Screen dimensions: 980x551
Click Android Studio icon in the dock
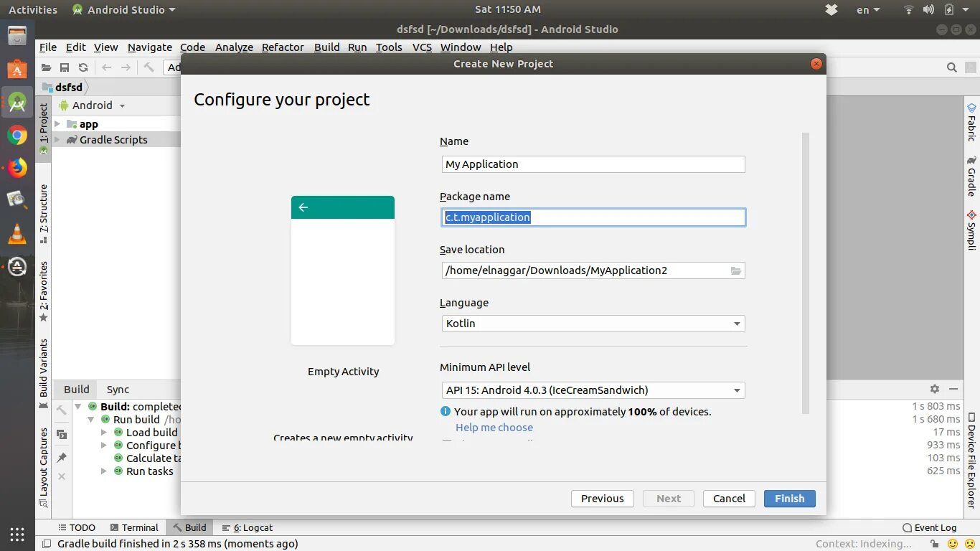click(17, 103)
